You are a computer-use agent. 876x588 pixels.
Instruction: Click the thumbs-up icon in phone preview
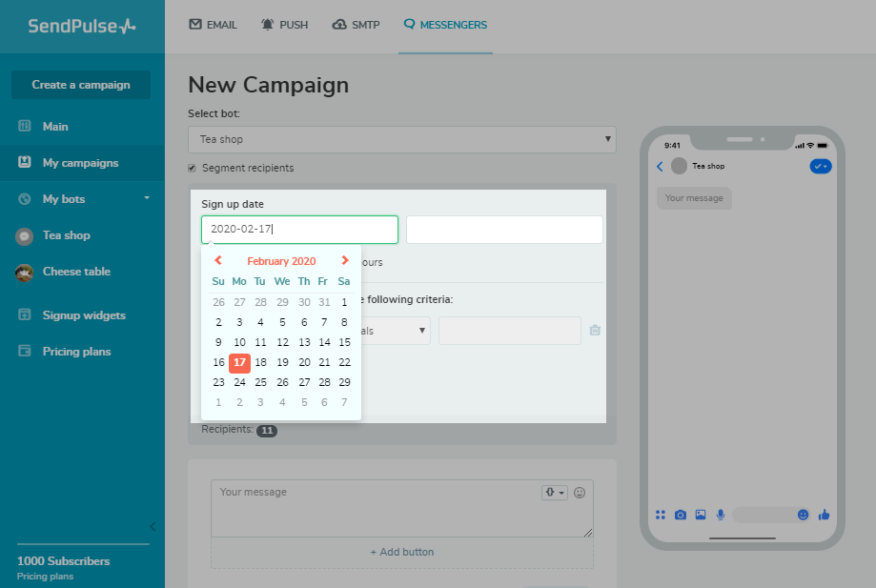824,515
